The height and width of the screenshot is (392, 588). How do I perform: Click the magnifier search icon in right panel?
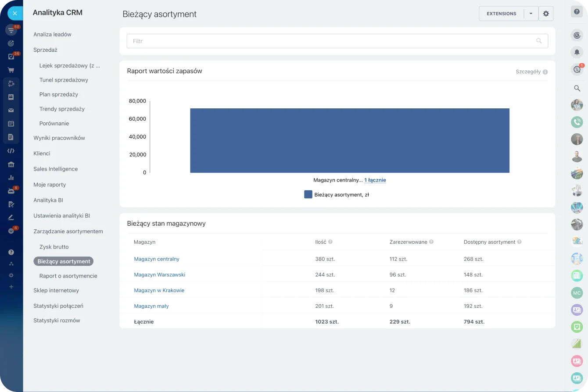click(577, 89)
